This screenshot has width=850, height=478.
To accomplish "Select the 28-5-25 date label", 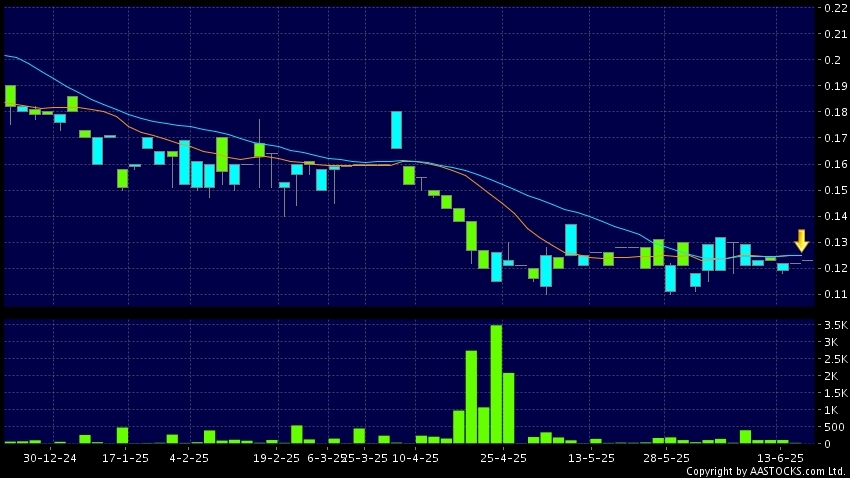I will pyautogui.click(x=666, y=458).
